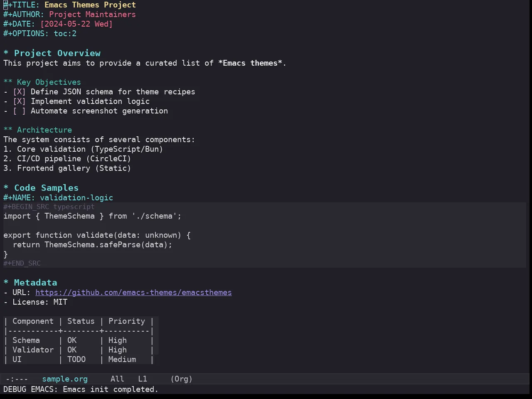Click the table separator rule line

79,331
